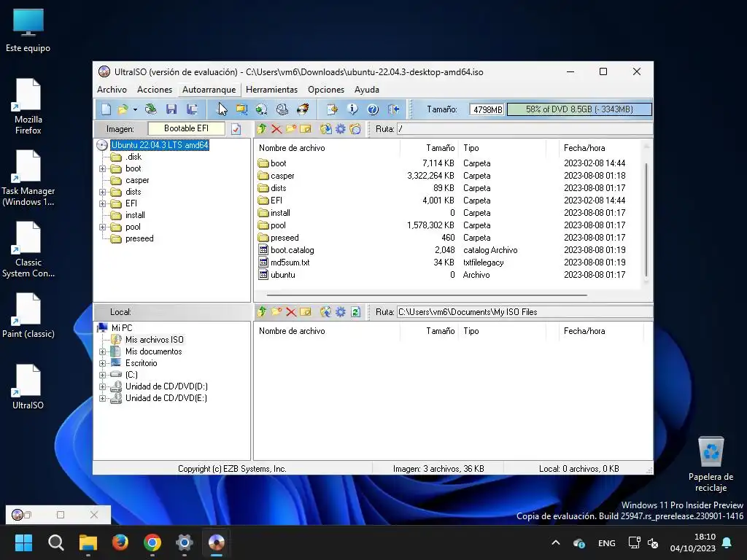The image size is (747, 560).
Task: Click the Open CD/DVD toolbar icon
Action: tap(150, 109)
